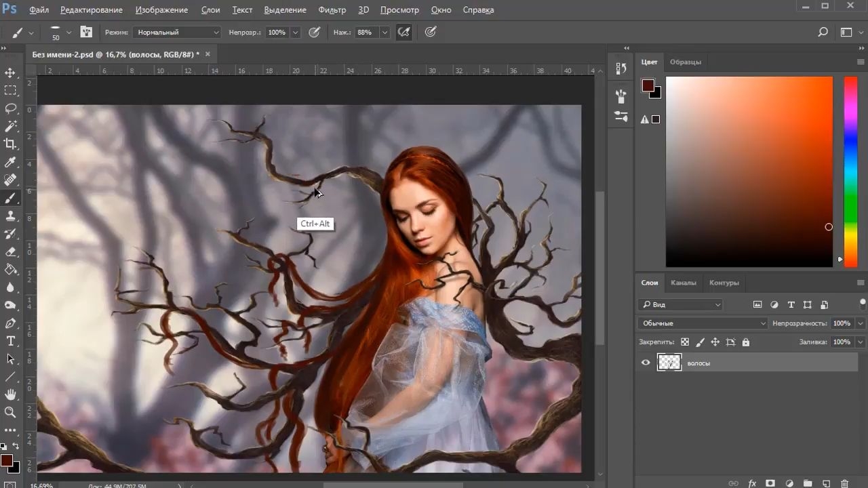This screenshot has height=488, width=868.
Task: Select the Eraser tool
Action: coord(10,251)
